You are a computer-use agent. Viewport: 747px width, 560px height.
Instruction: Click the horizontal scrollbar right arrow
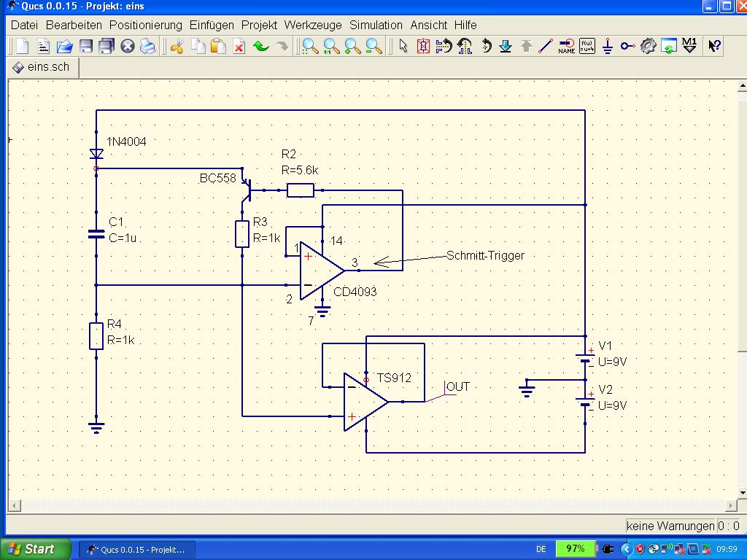coord(730,505)
